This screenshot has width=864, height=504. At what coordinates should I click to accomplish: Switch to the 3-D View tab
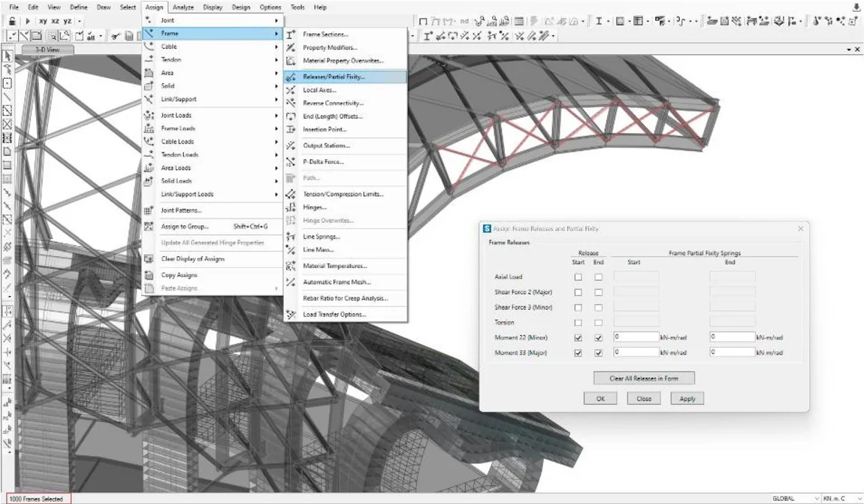coord(47,50)
